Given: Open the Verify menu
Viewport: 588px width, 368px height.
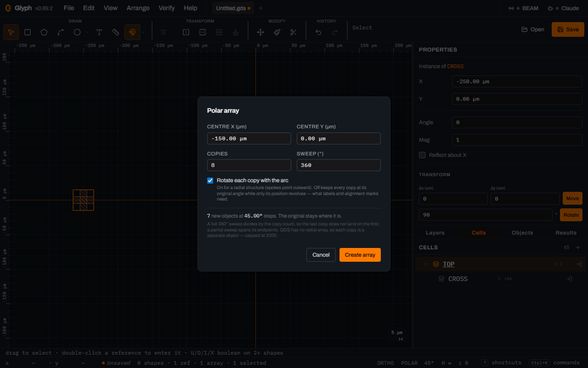Looking at the screenshot, I should [167, 8].
